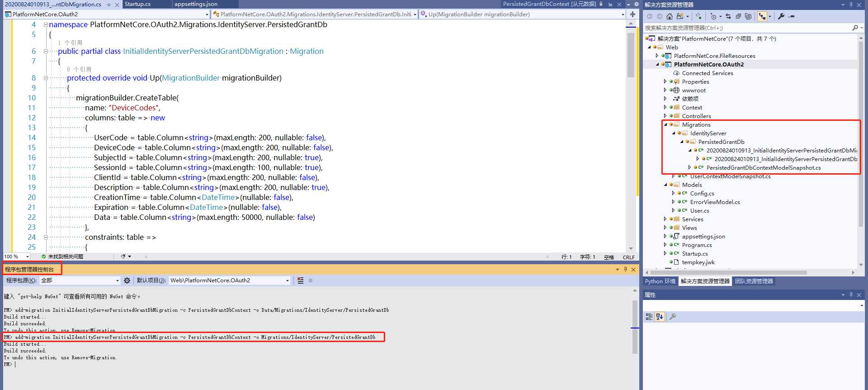Click Solution Explorer search input field

746,28
